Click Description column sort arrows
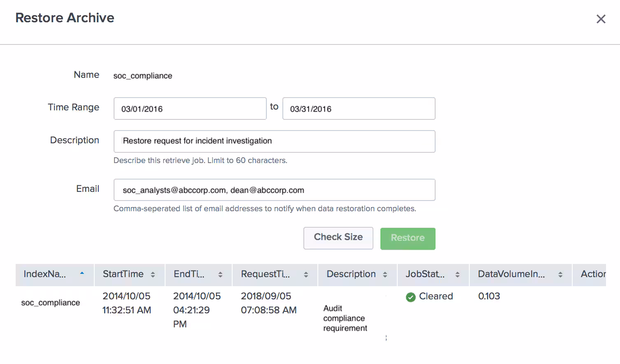This screenshot has height=364, width=620. tap(385, 275)
